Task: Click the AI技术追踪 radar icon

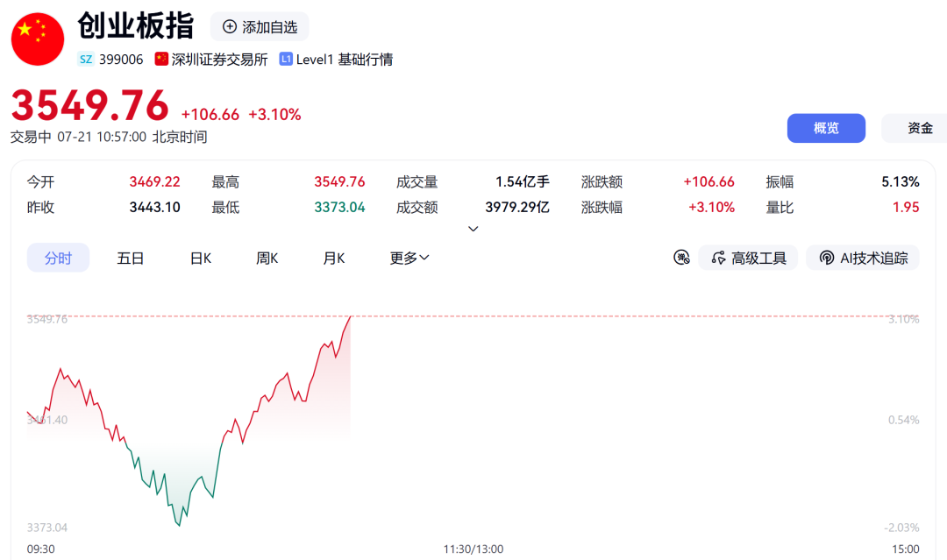Action: coord(826,258)
